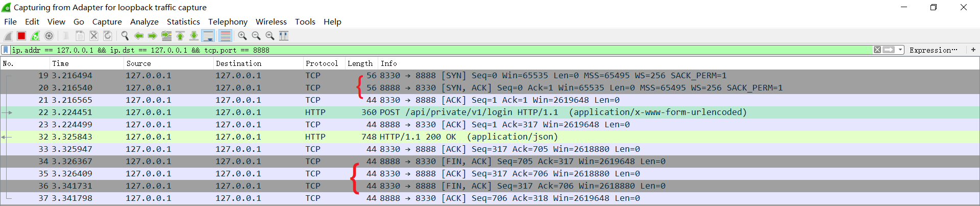Select packet 22 HTTP POST login row
This screenshot has height=206, width=980.
(x=490, y=112)
